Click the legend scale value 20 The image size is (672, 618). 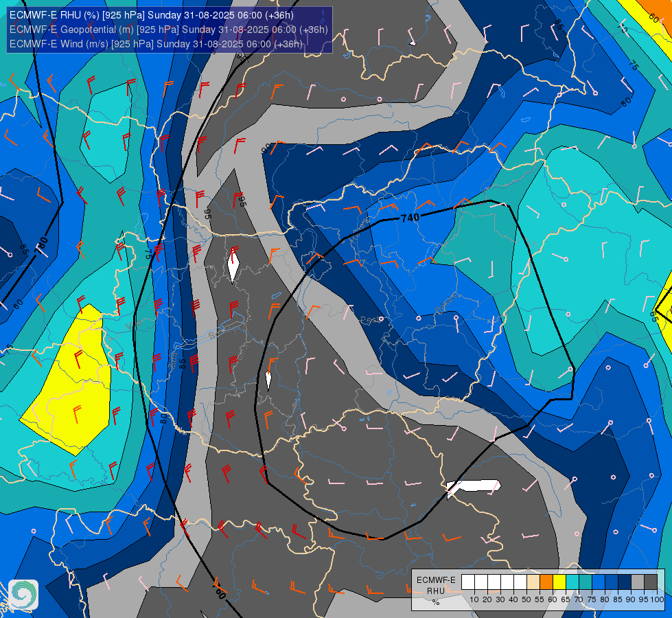click(487, 600)
